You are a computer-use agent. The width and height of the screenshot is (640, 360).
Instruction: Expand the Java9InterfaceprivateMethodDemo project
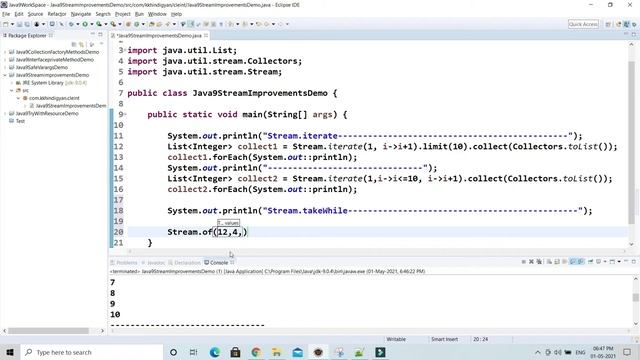[x=5, y=60]
